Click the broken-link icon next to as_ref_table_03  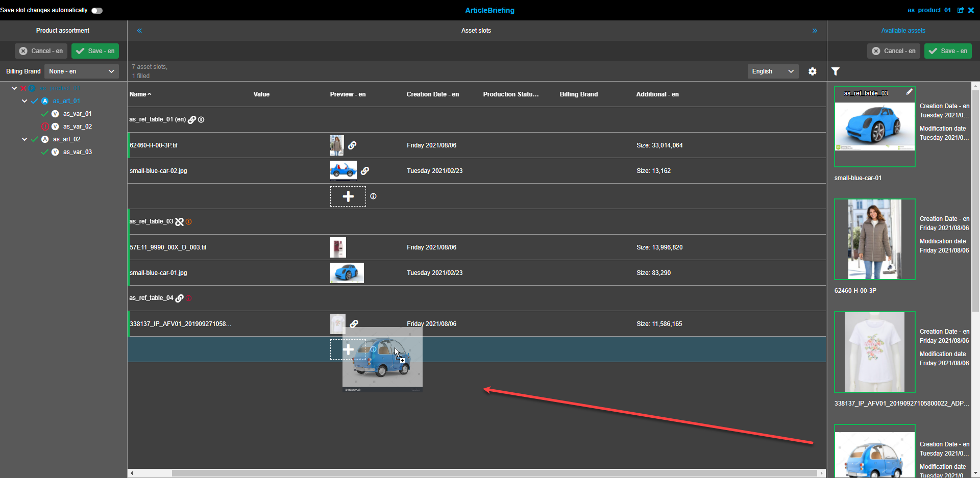tap(179, 221)
